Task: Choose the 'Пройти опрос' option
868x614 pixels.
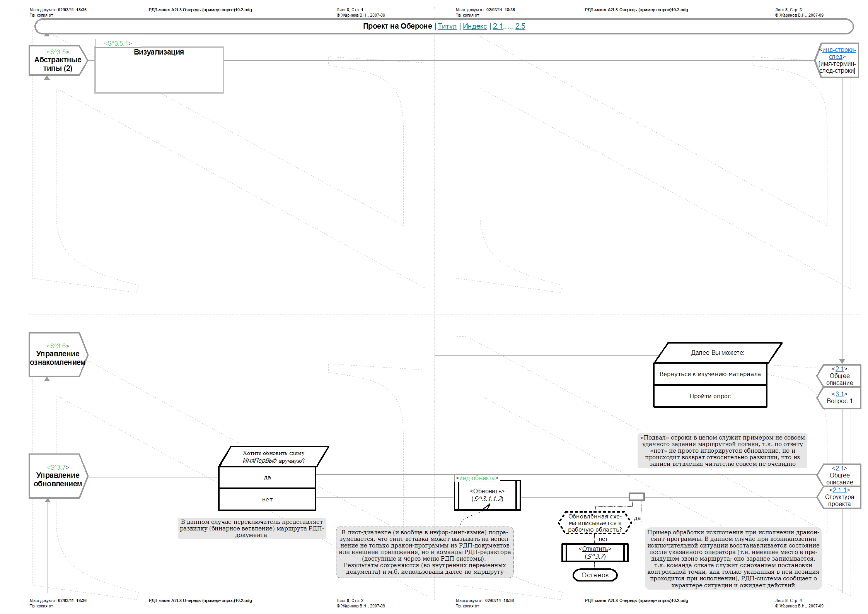Action: [710, 396]
